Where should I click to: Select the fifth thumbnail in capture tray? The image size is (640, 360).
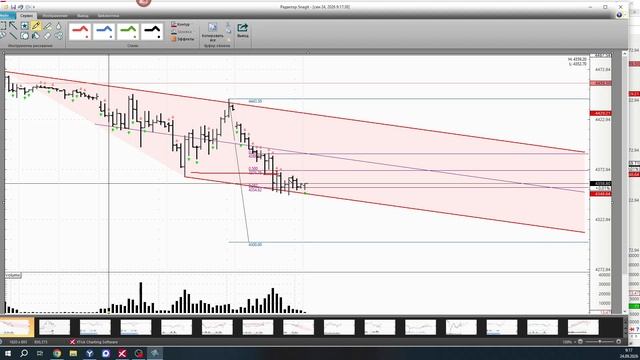(x=176, y=327)
